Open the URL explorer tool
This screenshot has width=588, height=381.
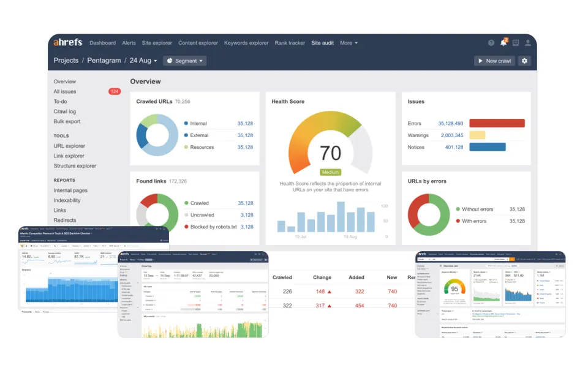69,146
